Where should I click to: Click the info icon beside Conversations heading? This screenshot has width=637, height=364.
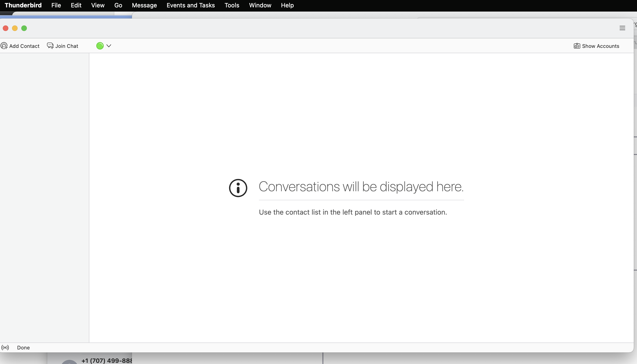[x=238, y=188]
